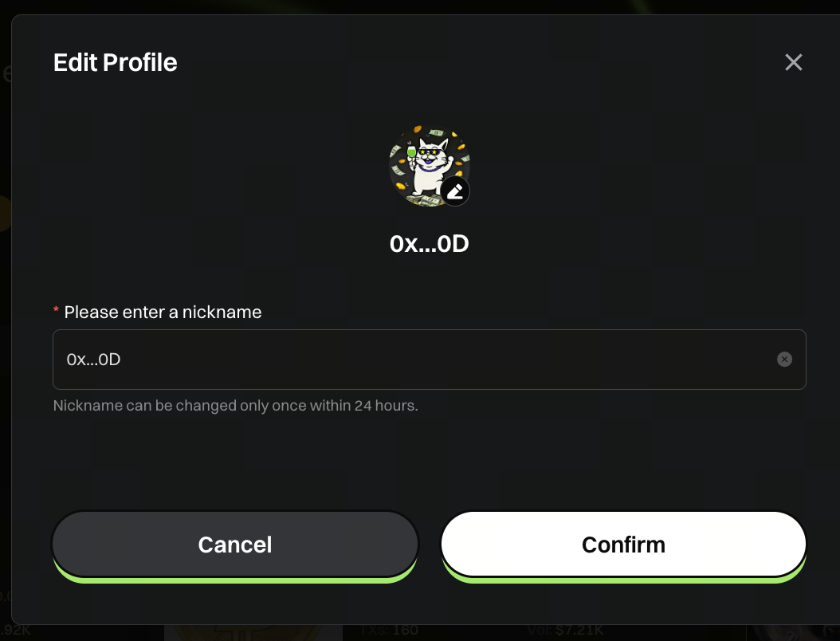Viewport: 840px width, 641px height.
Task: Click the dimmed .92K value at bottom left
Action: point(15,631)
